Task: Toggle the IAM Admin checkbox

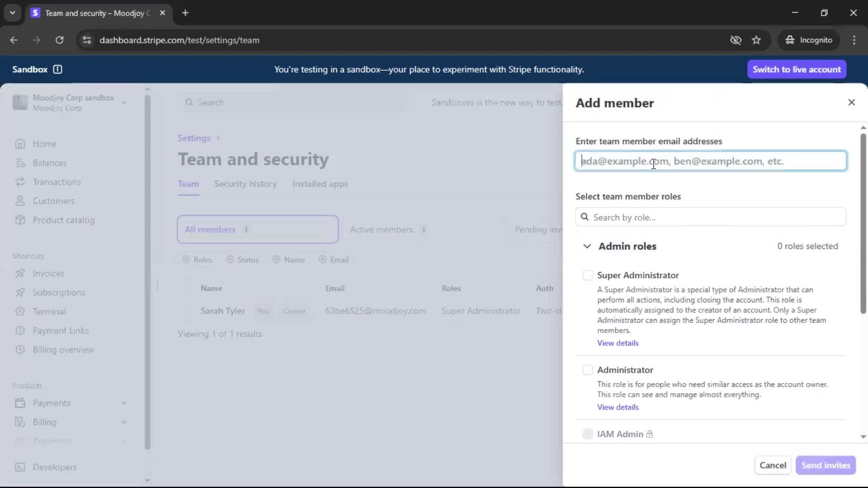Action: 587,434
